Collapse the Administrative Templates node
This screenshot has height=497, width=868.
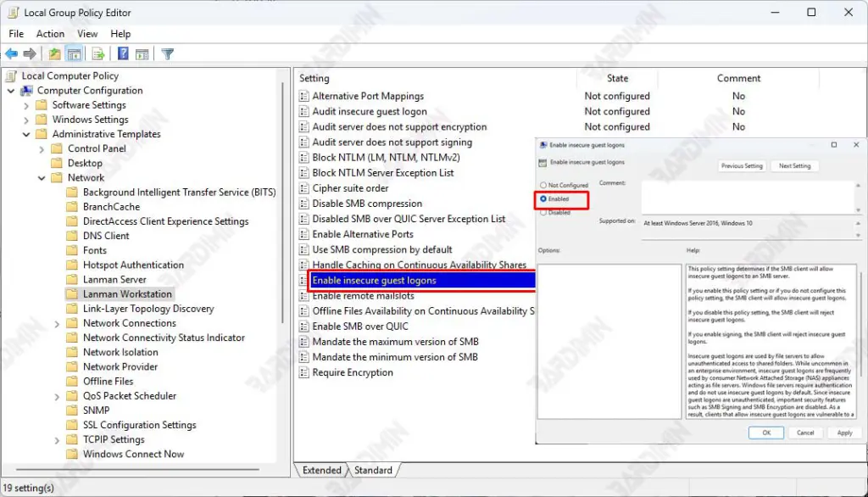(26, 134)
